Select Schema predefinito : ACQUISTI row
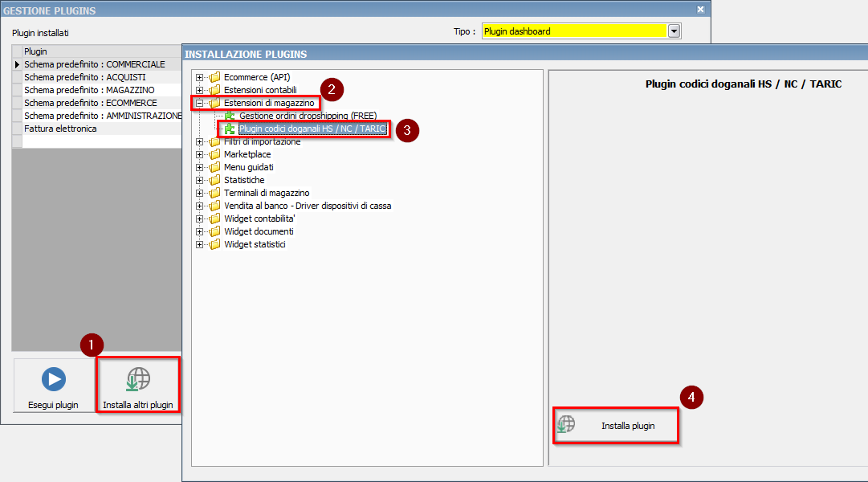This screenshot has height=482, width=868. [x=84, y=77]
